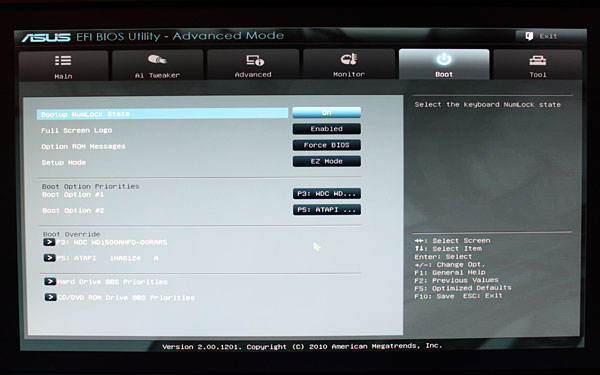The height and width of the screenshot is (375, 600).
Task: Toggle Full Screen Logo Enabled value
Action: [x=326, y=129]
